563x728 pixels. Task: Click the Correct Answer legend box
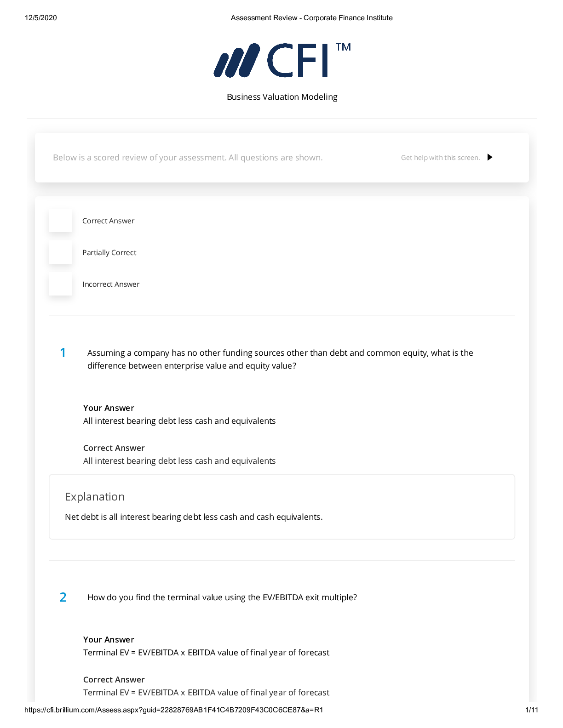[61, 221]
